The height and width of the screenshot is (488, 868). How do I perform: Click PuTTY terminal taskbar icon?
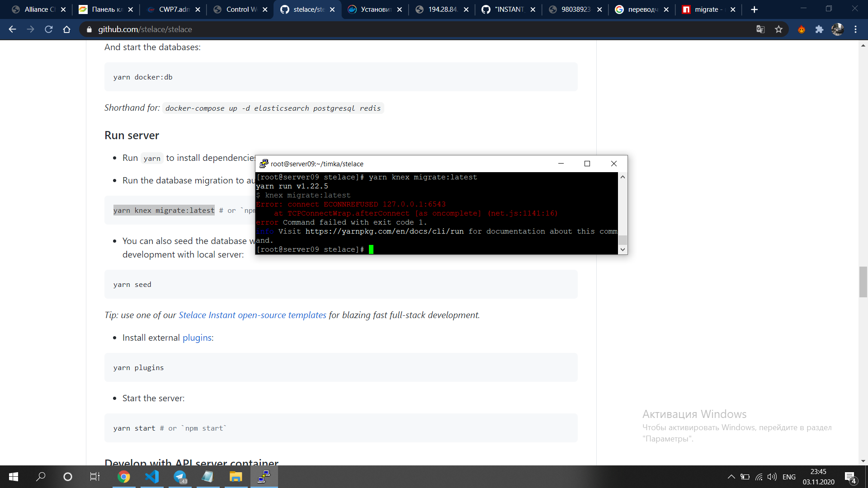tap(264, 477)
